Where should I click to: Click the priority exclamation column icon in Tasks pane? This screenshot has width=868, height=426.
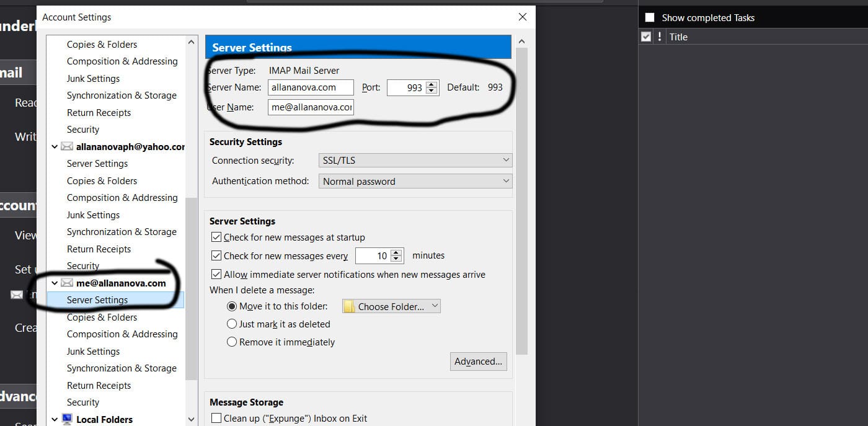point(659,37)
